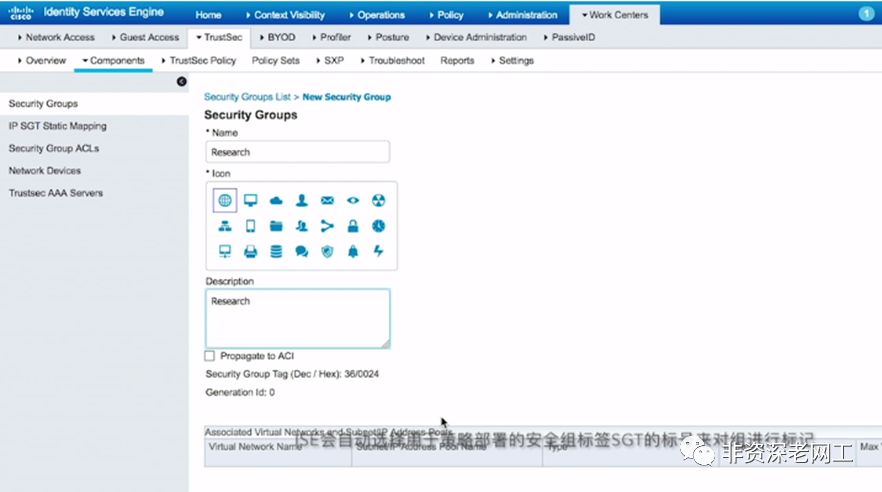This screenshot has height=492, width=882.
Task: Open Security Group ACLs
Action: pos(54,148)
